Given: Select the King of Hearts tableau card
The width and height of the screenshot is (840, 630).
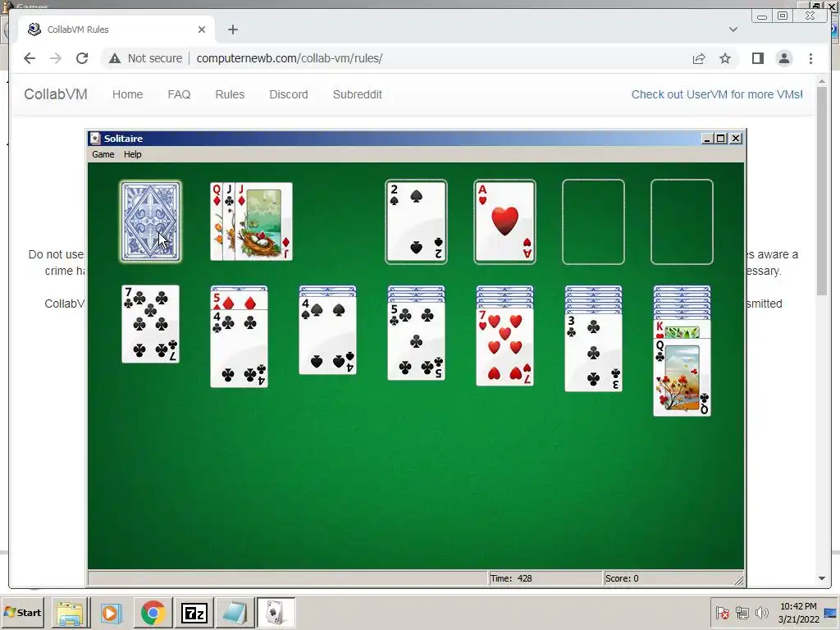Looking at the screenshot, I should [x=682, y=329].
